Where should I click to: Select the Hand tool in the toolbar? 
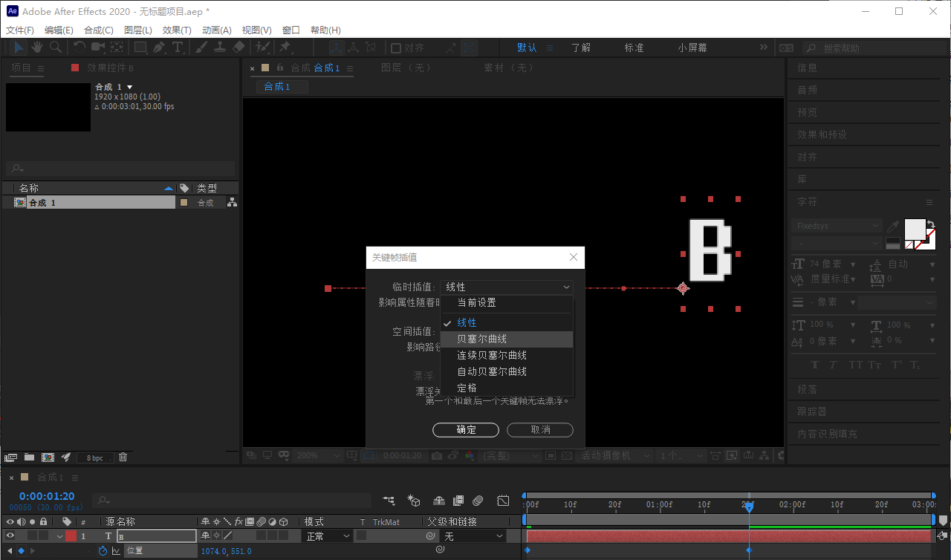(x=37, y=47)
